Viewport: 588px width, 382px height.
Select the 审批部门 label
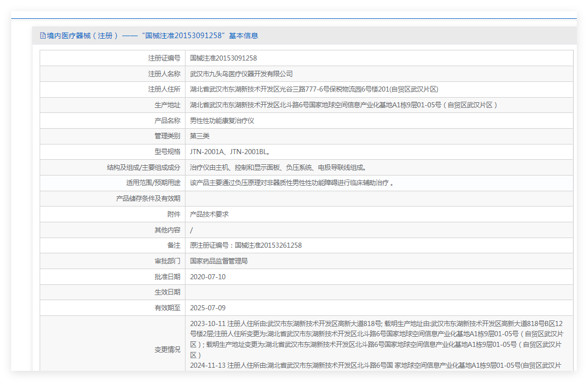click(x=167, y=261)
